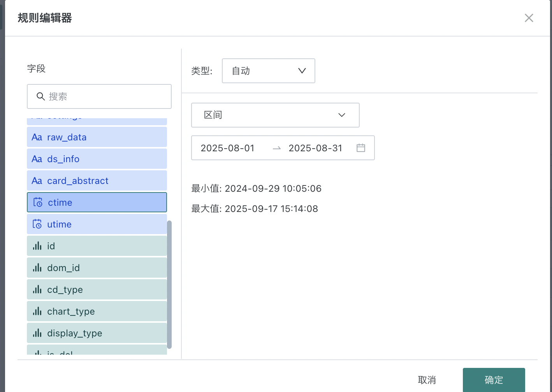Click the bar chart icon beside cd_type

pos(37,289)
